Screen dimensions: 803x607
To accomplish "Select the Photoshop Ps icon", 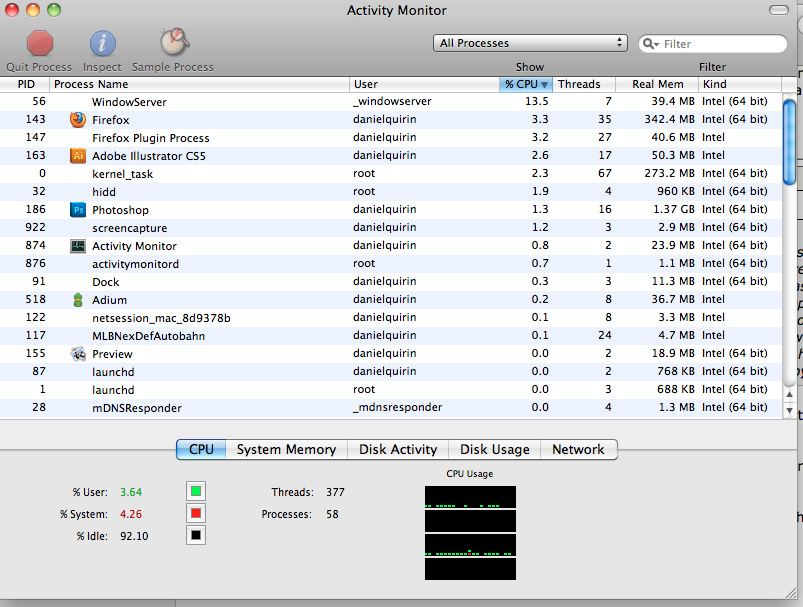I will tap(78, 210).
